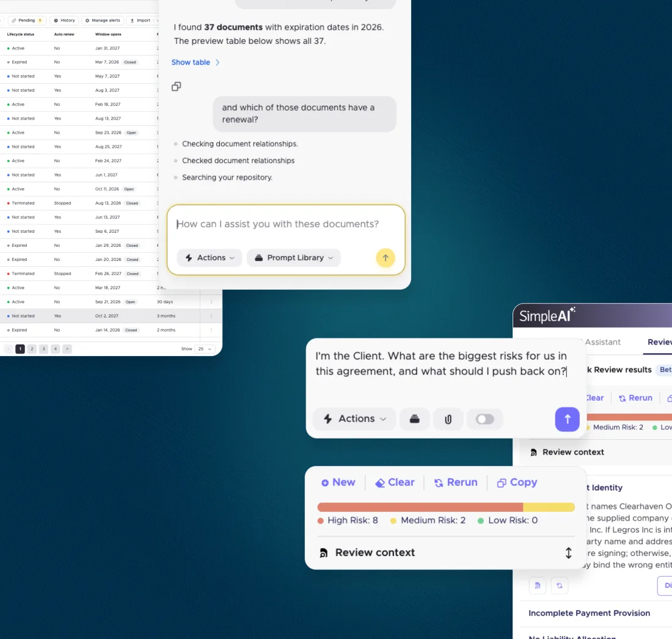Open Manage alerts in the table toolbar
The height and width of the screenshot is (639, 672).
pos(103,20)
